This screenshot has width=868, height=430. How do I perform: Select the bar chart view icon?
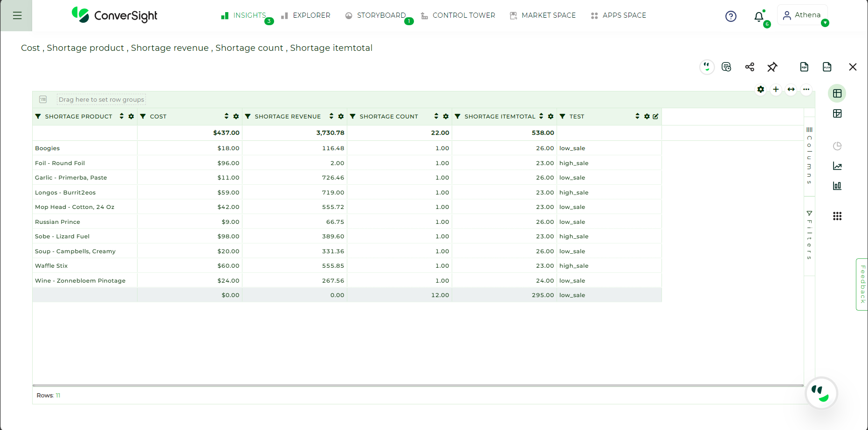coord(837,186)
